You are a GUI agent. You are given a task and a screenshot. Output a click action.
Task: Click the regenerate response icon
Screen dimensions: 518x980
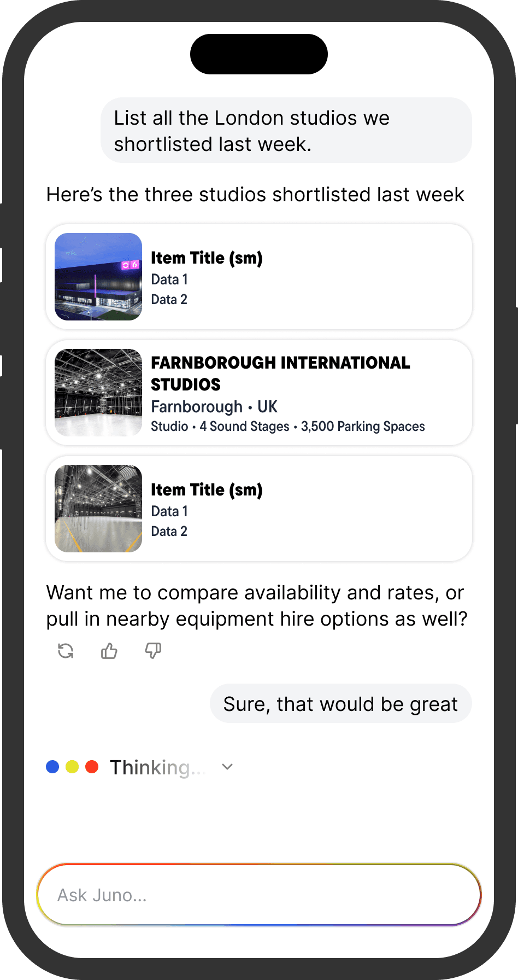coord(66,651)
